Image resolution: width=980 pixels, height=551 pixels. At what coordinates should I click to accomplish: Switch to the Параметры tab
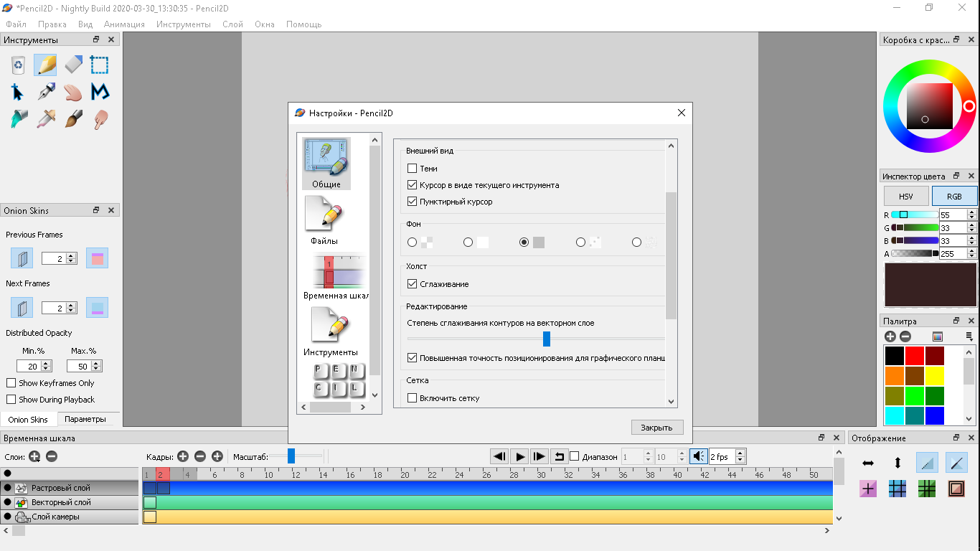tap(85, 419)
